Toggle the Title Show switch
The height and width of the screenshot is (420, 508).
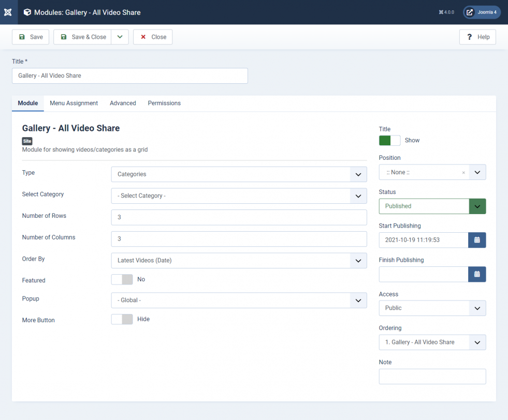[x=390, y=141]
